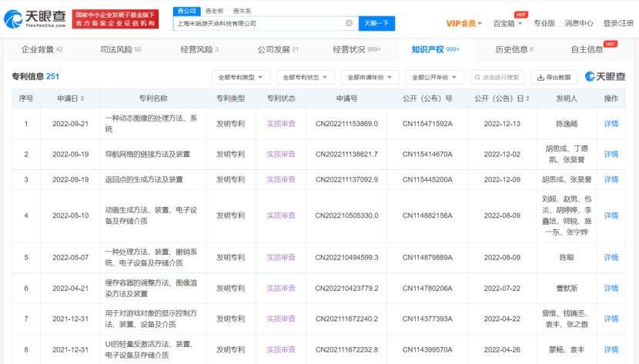The width and height of the screenshot is (639, 364).
Task: Select the 查关系 search tab
Action: click(x=242, y=11)
